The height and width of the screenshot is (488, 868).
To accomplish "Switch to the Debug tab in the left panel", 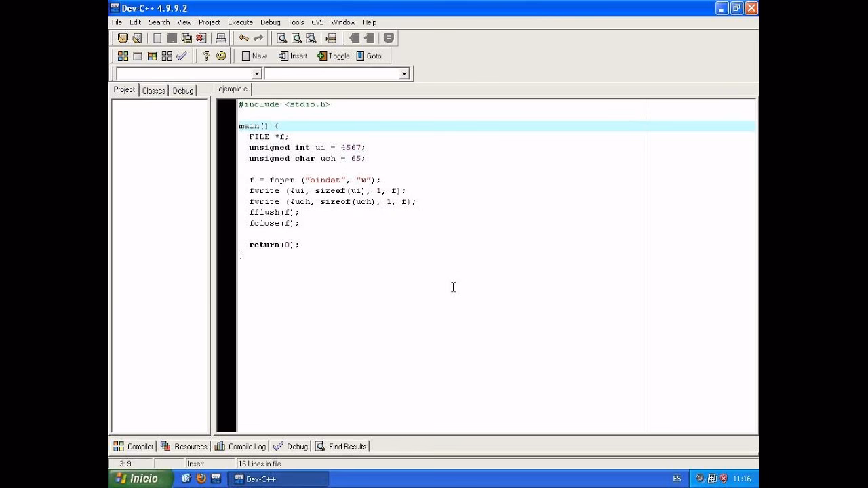I will [182, 89].
